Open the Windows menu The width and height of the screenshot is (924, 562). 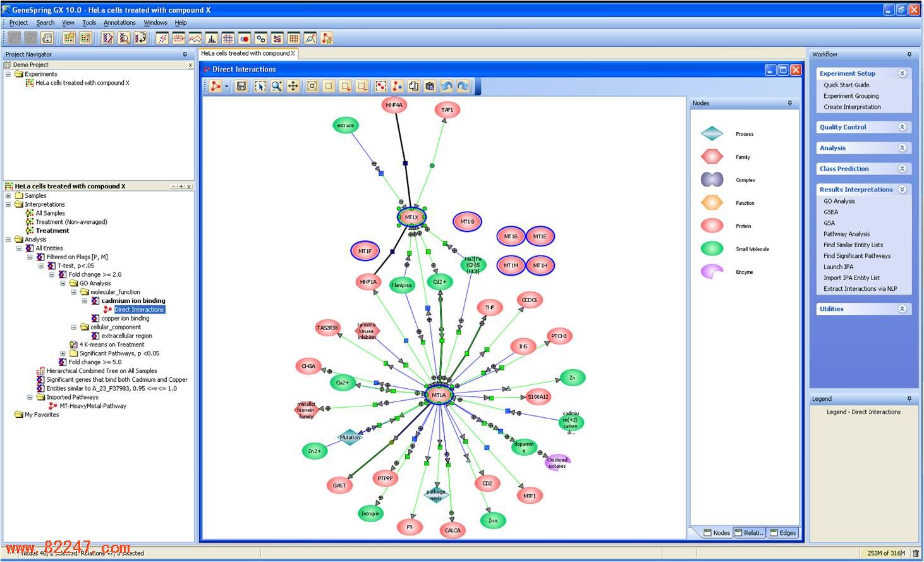[x=155, y=23]
